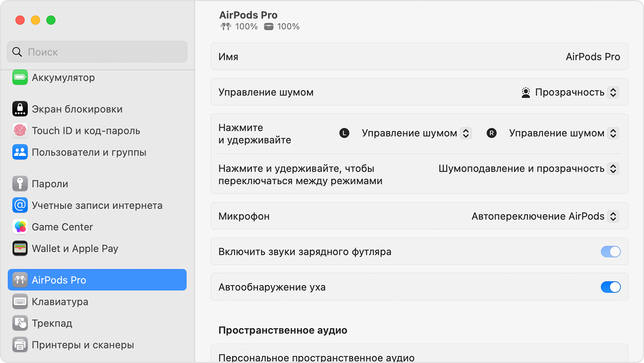Click the AirPods Pro sidebar icon
Viewport: 644px width, 363px height.
(x=20, y=280)
